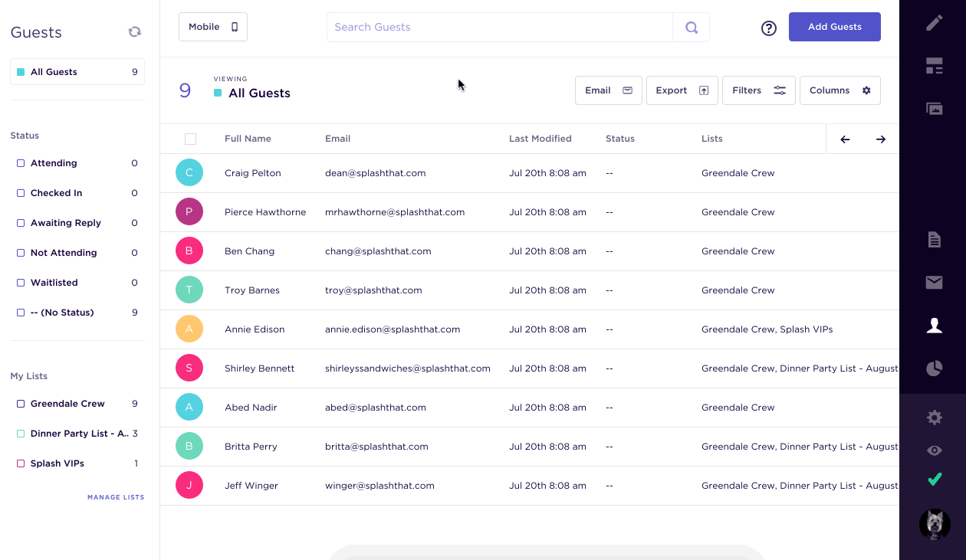
Task: Open the image gallery icon in sidebar
Action: click(x=934, y=109)
